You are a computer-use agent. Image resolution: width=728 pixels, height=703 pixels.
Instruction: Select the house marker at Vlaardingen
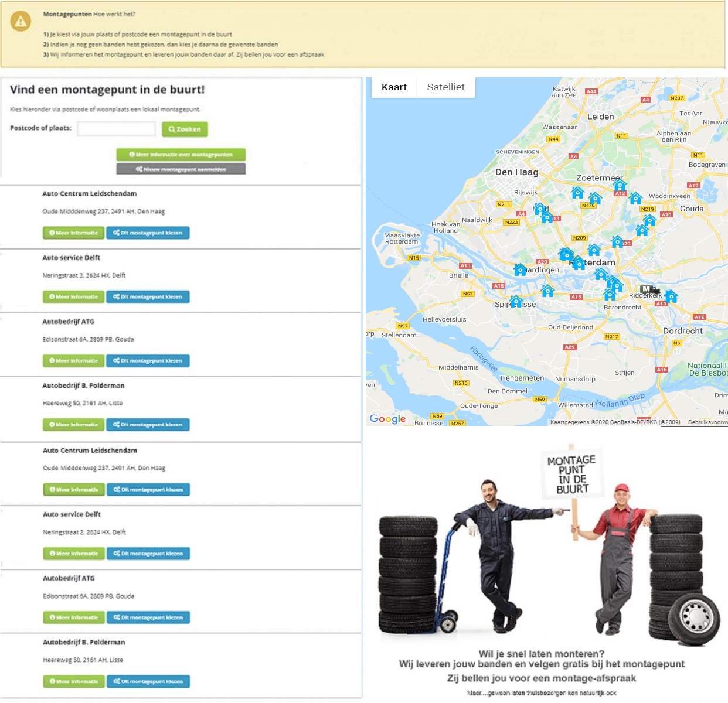[x=520, y=269]
